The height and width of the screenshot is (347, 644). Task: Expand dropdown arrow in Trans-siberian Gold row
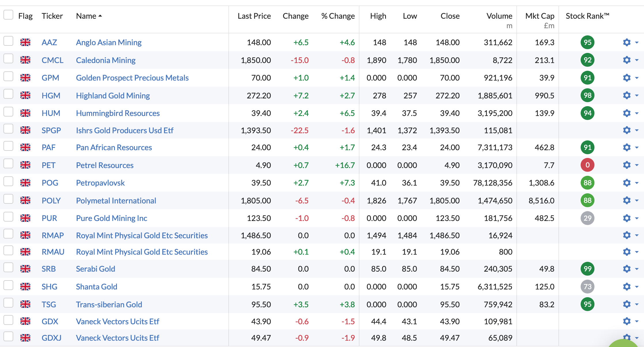tap(637, 304)
